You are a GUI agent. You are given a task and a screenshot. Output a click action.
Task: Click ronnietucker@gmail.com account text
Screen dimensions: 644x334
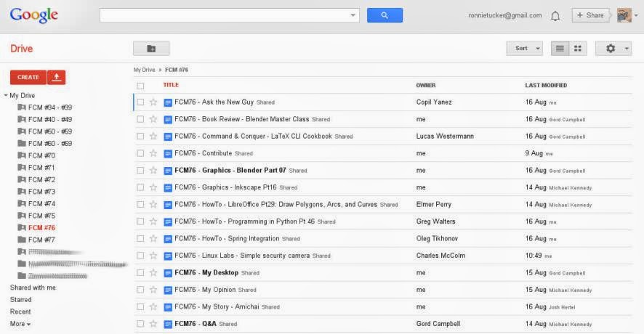505,15
